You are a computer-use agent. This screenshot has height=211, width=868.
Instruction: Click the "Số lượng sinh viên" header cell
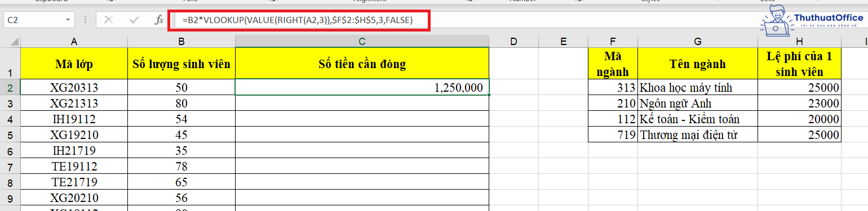181,64
